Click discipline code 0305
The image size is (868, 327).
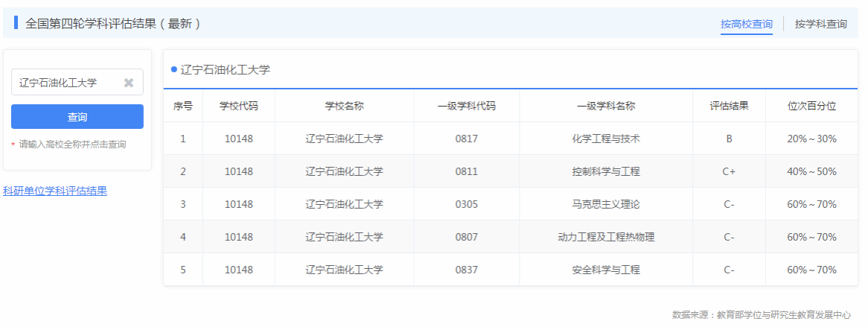click(x=467, y=204)
